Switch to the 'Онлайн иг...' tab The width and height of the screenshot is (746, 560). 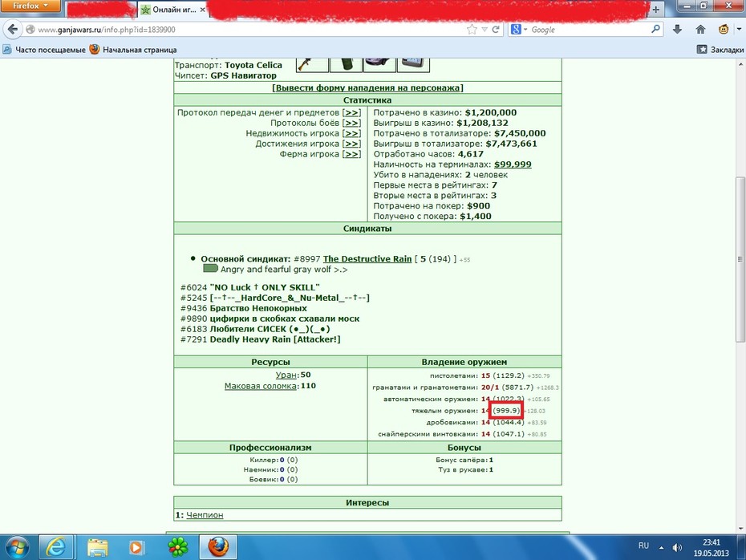tap(173, 10)
